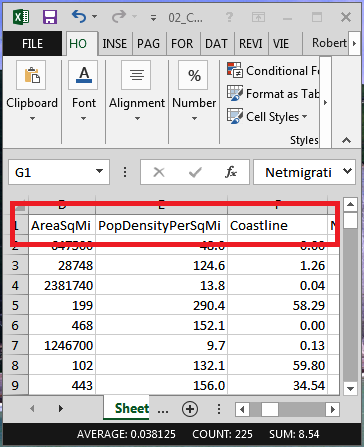Viewport: 364px width, 447px height.
Task: Open the FILE tab
Action: point(32,44)
